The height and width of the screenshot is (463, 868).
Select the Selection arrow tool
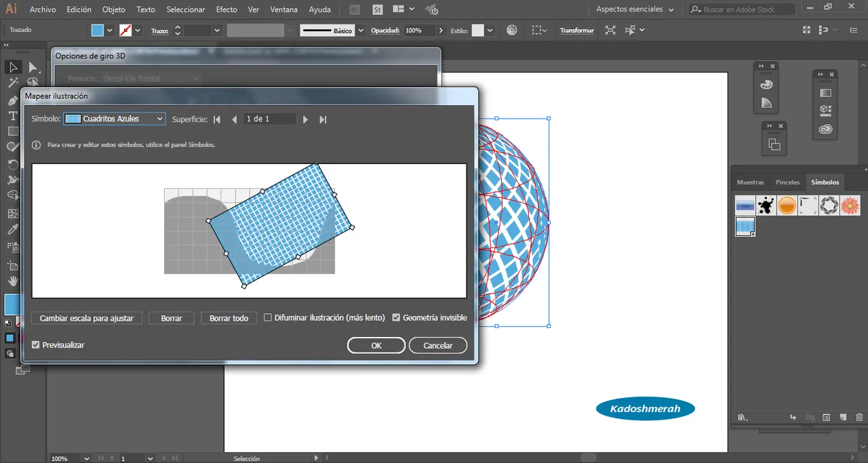pos(13,67)
